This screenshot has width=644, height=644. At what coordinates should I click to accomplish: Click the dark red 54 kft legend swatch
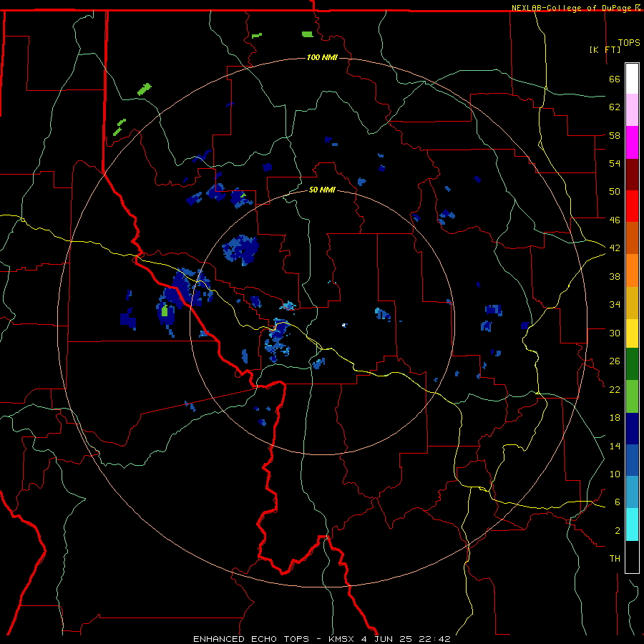click(632, 174)
